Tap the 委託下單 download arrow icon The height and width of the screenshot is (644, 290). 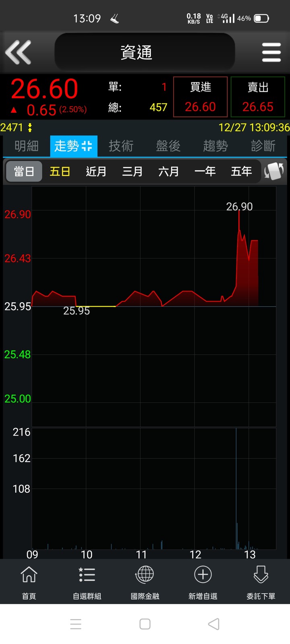261,574
